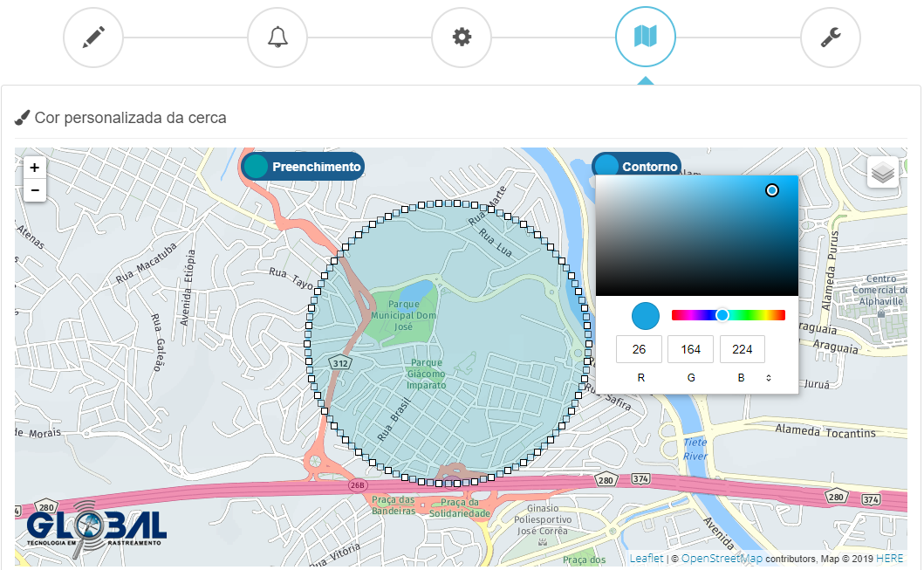Click the 'Cor personalizada da cerca' heading
Image resolution: width=924 pixels, height=570 pixels.
pos(130,118)
